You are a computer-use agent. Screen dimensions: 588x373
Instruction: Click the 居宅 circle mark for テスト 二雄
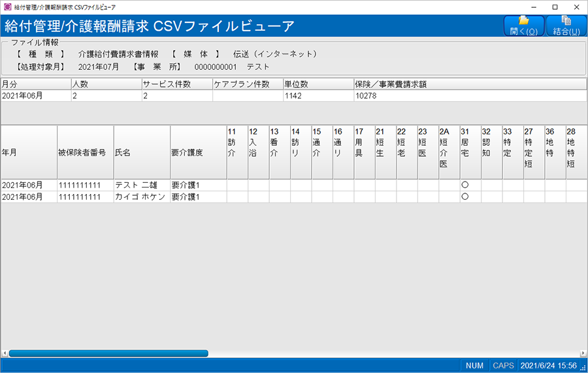point(465,185)
